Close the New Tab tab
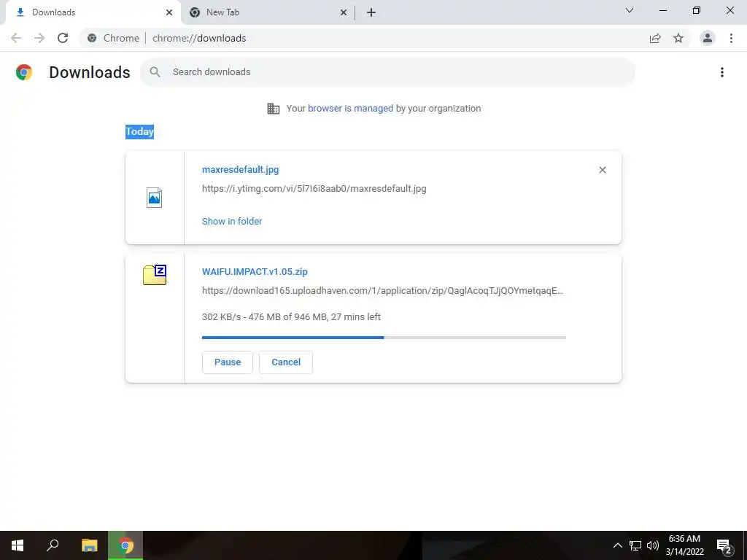 tap(344, 12)
